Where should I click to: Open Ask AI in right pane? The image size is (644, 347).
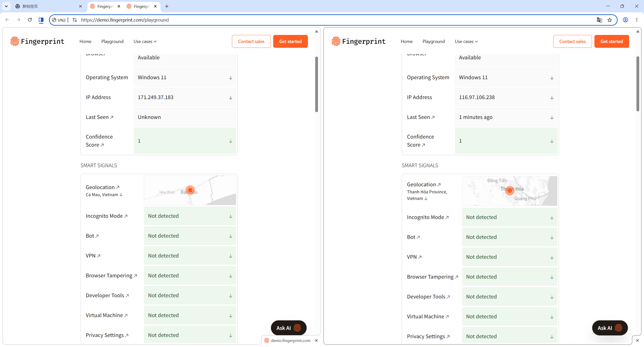(x=610, y=328)
